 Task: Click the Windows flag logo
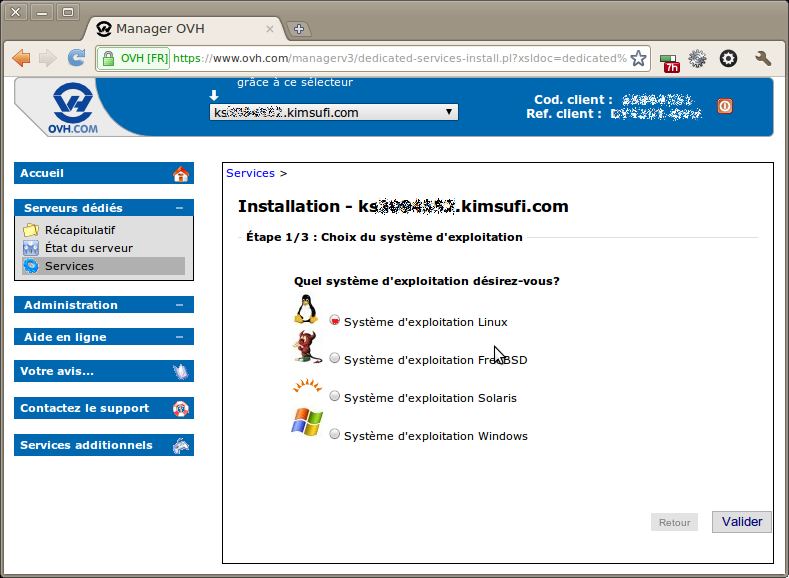tap(307, 422)
